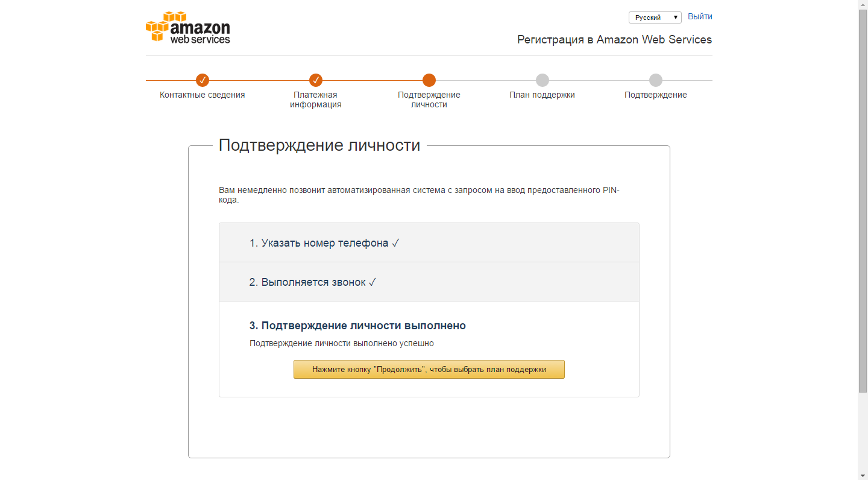Click the Amazon Web Services logo
The width and height of the screenshot is (868, 480).
coord(188,28)
